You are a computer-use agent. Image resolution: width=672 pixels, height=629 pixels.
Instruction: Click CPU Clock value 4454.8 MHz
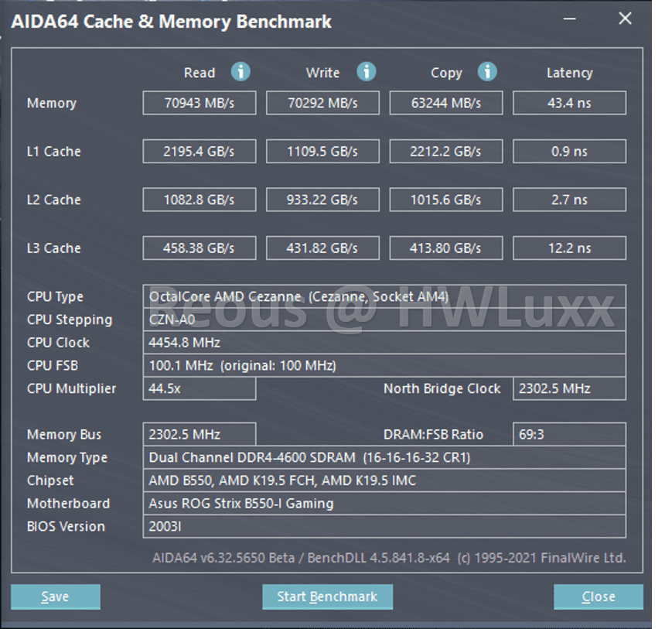(x=384, y=343)
